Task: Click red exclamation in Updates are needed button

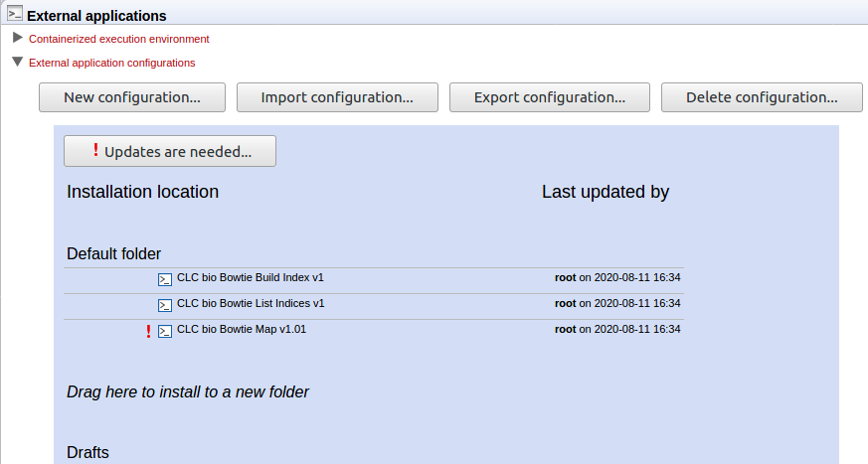Action: pyautogui.click(x=95, y=150)
